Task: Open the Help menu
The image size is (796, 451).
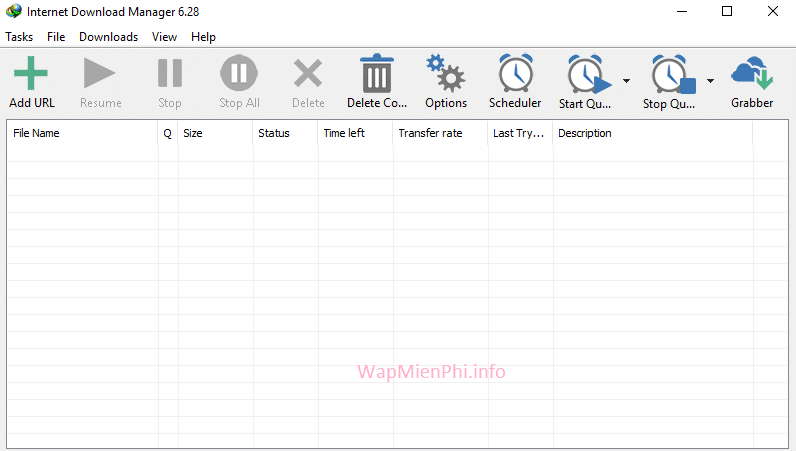Action: 203,37
